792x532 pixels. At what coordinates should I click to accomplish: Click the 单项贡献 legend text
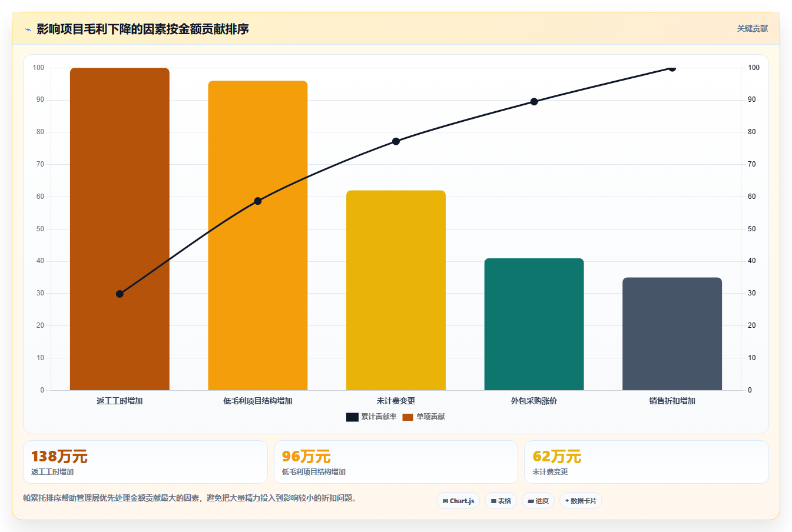point(430,417)
